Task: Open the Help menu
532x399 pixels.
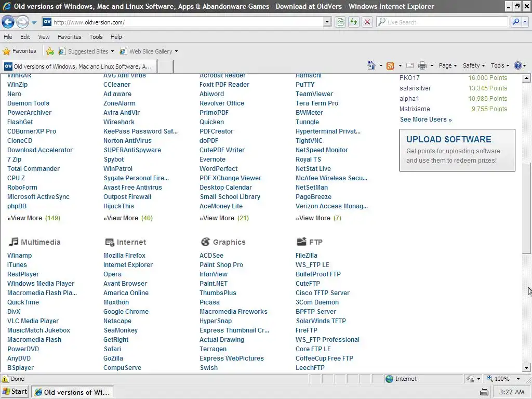Action: (x=116, y=37)
